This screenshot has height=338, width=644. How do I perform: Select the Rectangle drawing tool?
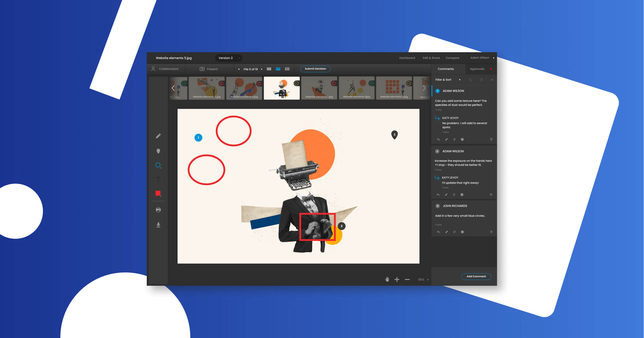(x=158, y=193)
